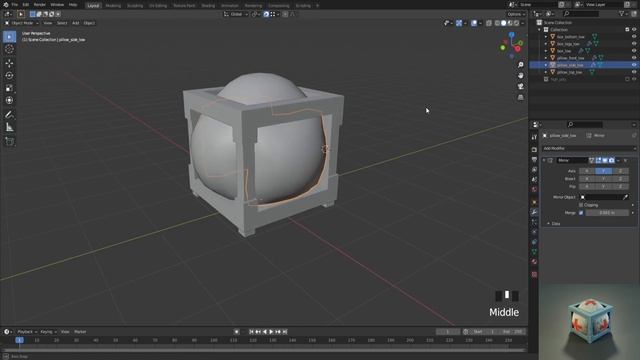
Task: Click the pan view hand icon
Action: tap(520, 76)
